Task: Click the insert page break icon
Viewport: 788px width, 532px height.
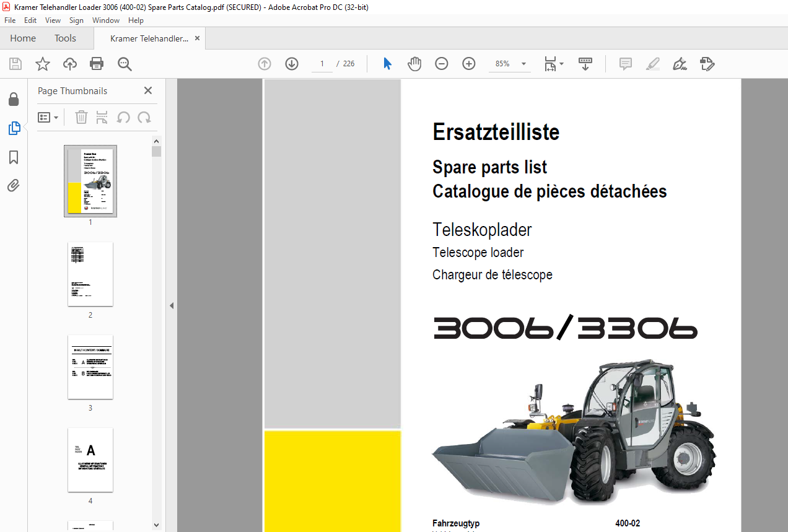Action: (x=102, y=117)
